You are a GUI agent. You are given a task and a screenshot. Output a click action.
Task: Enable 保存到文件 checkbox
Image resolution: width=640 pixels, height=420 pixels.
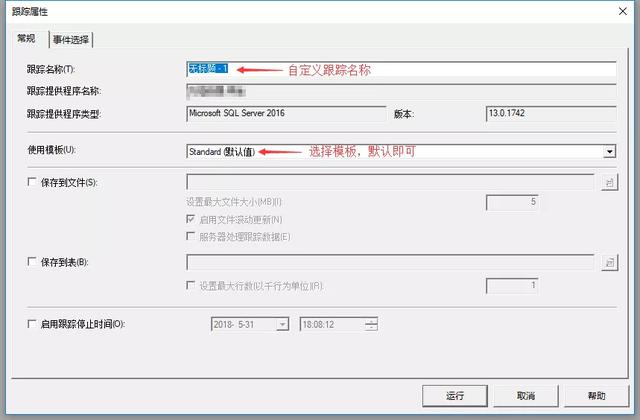click(32, 182)
